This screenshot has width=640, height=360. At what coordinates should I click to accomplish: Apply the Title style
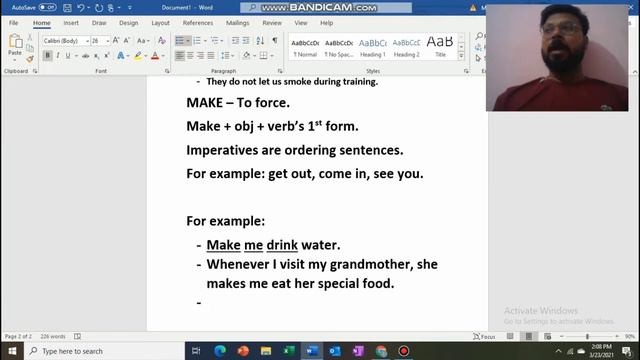coord(440,47)
